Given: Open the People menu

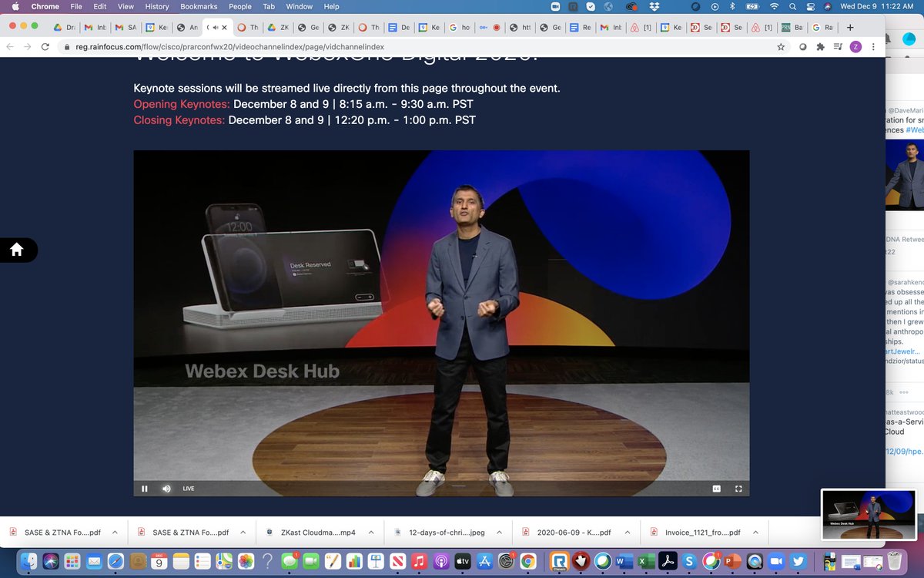Looking at the screenshot, I should pos(240,6).
